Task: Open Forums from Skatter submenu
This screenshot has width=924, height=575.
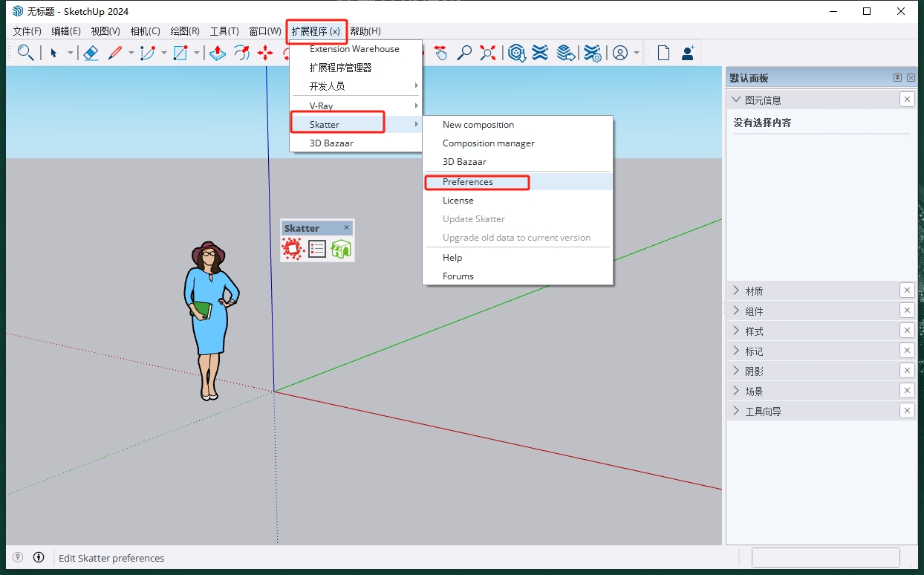Action: (x=518, y=276)
